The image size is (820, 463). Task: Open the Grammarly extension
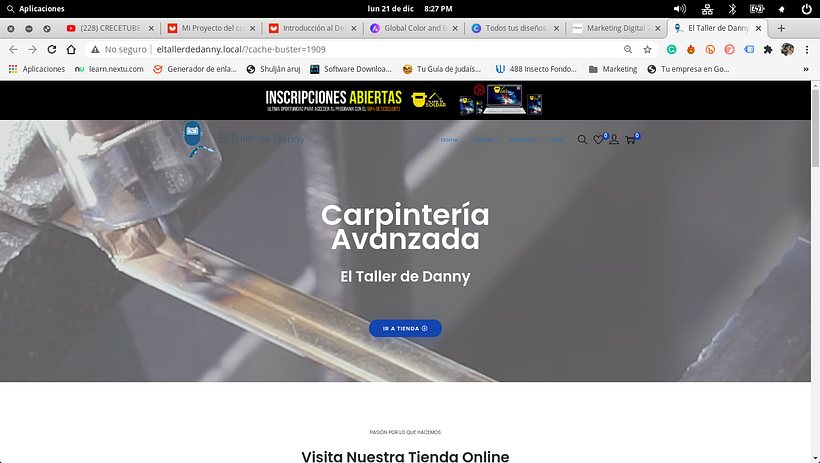point(671,49)
